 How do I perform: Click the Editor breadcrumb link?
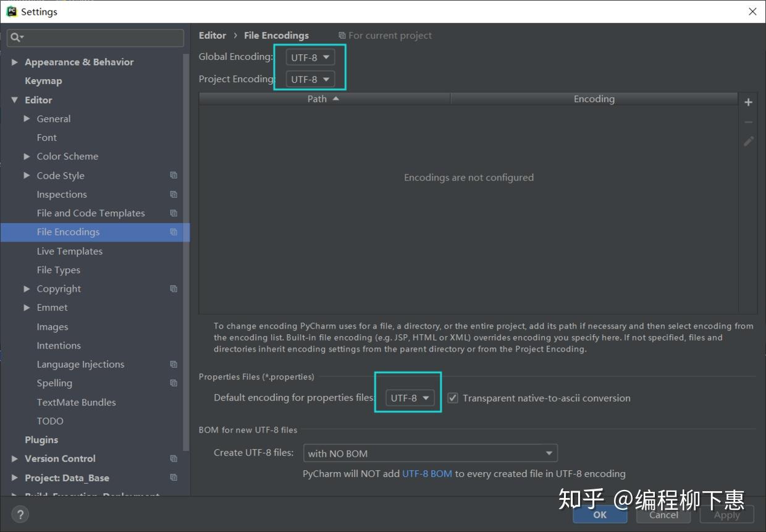(x=213, y=35)
